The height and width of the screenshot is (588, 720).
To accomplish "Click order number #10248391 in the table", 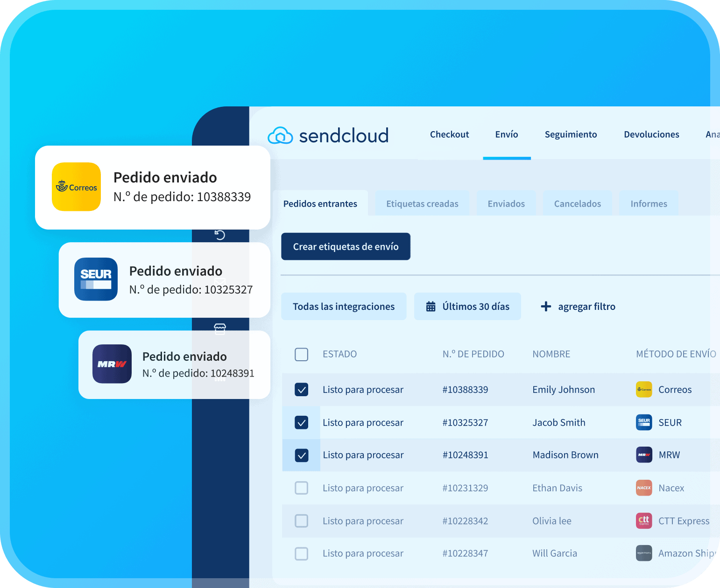I will [x=465, y=455].
